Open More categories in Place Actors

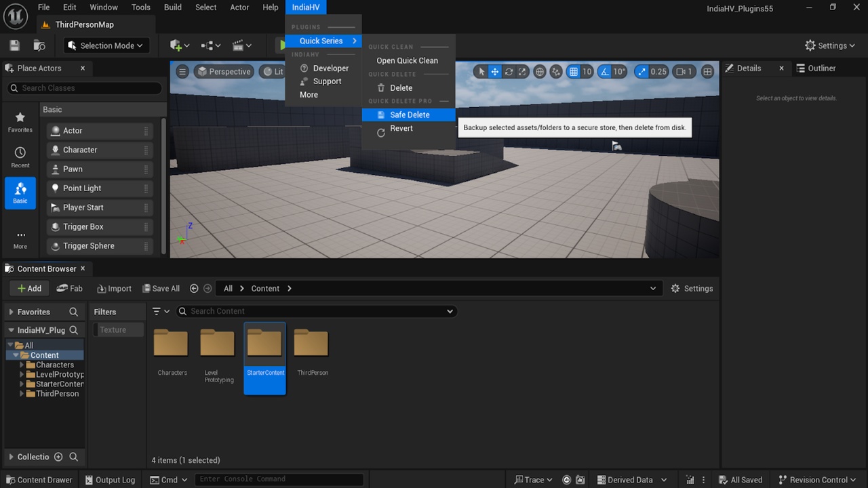pyautogui.click(x=20, y=239)
